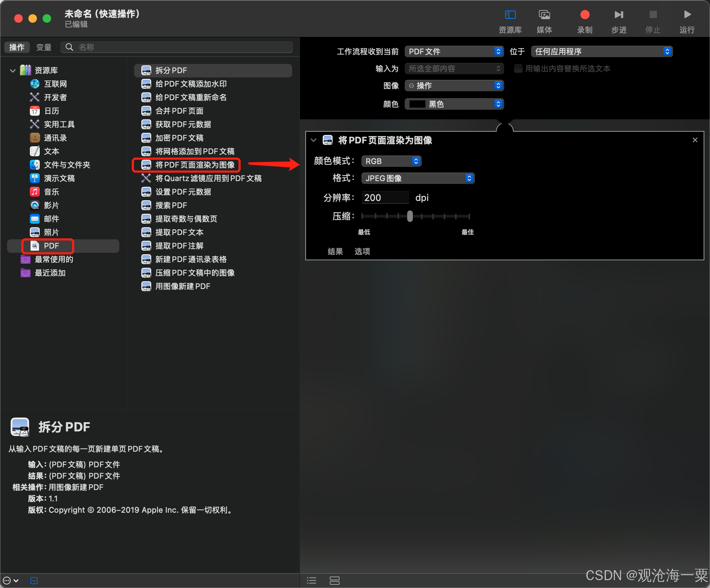Click the 步进 step icon

point(619,15)
